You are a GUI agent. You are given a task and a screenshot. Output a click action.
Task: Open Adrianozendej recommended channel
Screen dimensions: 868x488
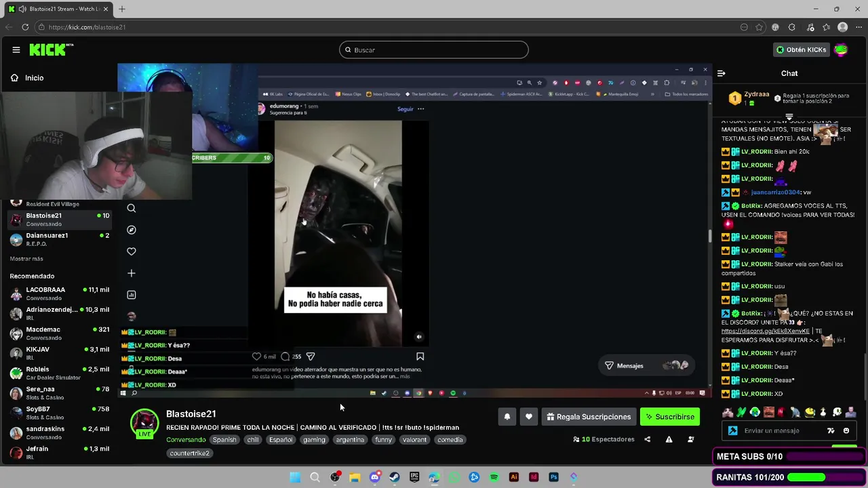60,313
